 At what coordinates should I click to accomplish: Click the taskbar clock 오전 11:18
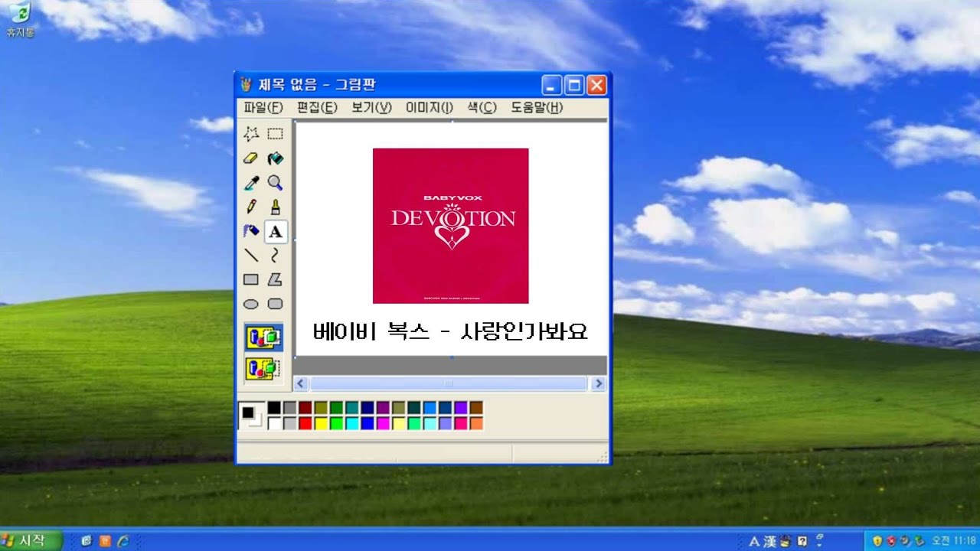(x=952, y=541)
